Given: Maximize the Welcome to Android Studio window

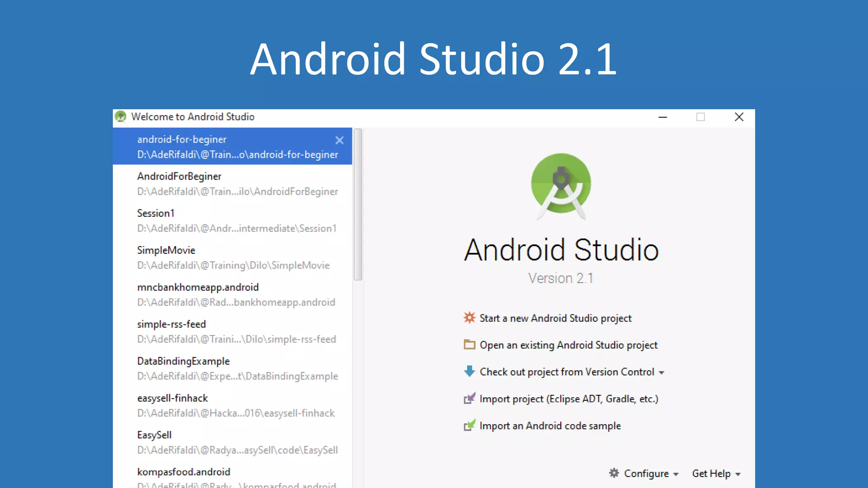Looking at the screenshot, I should click(701, 117).
